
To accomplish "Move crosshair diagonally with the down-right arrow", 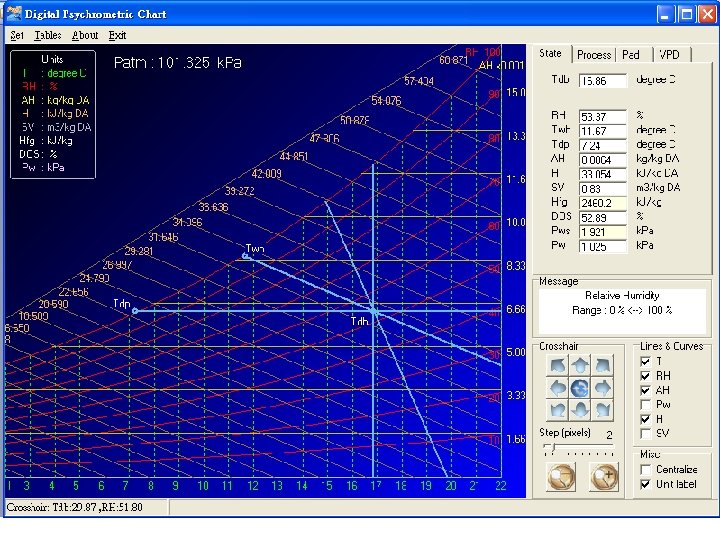I will 603,410.
